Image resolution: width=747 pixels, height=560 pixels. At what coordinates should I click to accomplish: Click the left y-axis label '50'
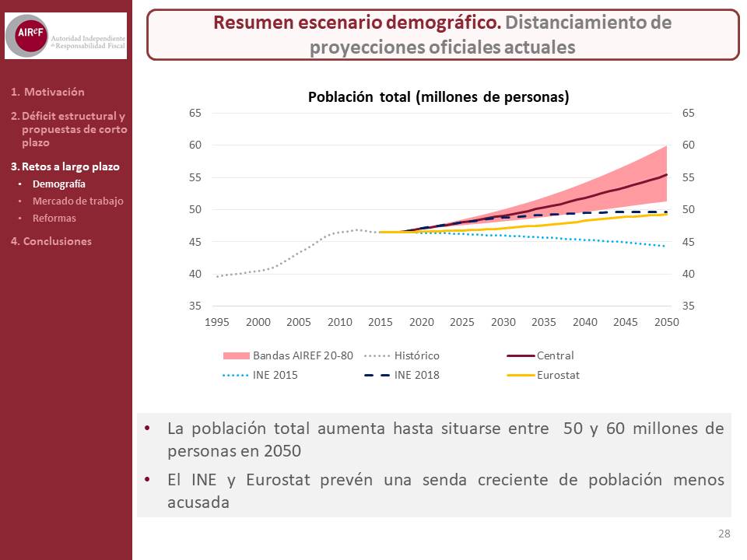(x=195, y=209)
